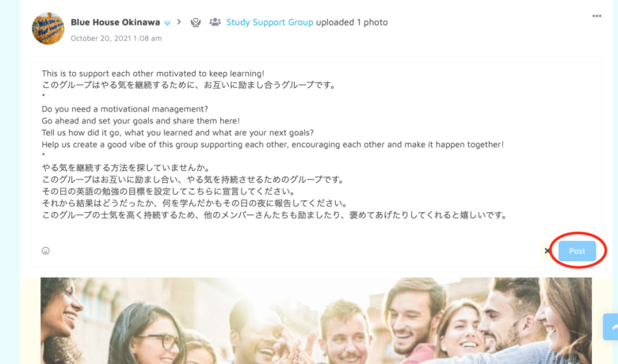Click the laurel badge icon beside group
The image size is (618, 364).
(x=196, y=22)
